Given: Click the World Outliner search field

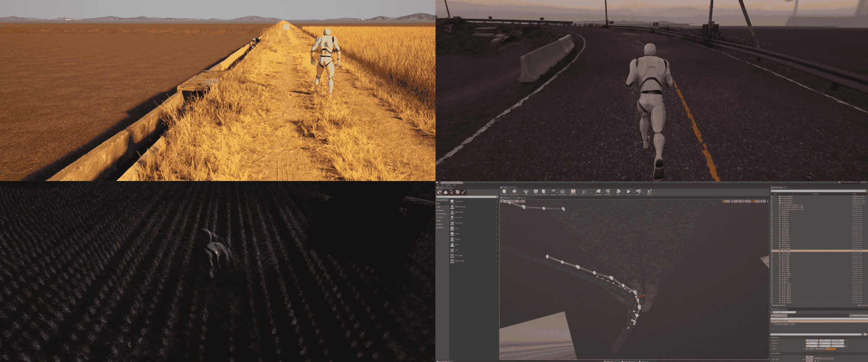Looking at the screenshot, I should (818, 191).
